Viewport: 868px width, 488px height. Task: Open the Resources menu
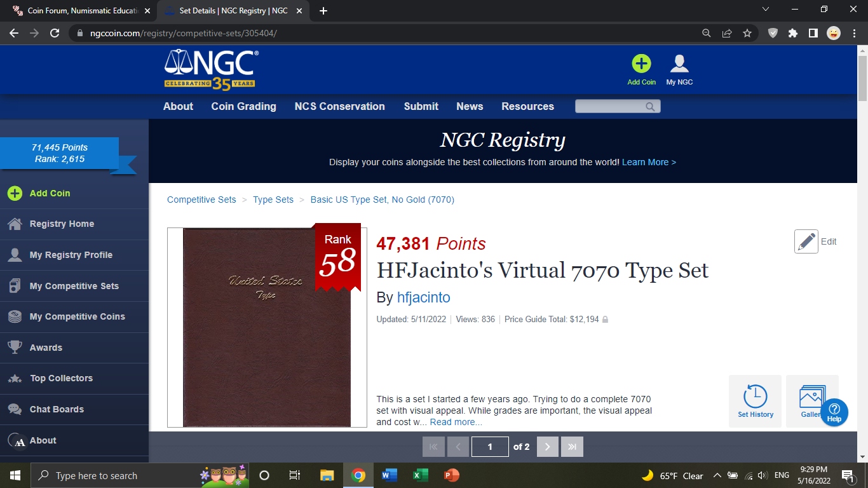528,106
